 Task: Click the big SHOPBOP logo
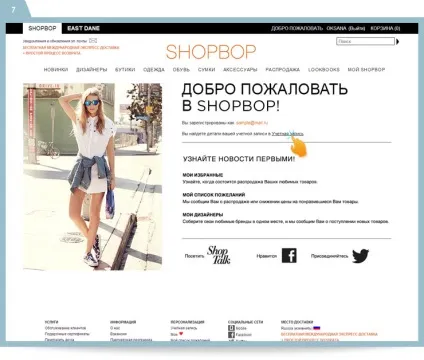[x=211, y=52]
